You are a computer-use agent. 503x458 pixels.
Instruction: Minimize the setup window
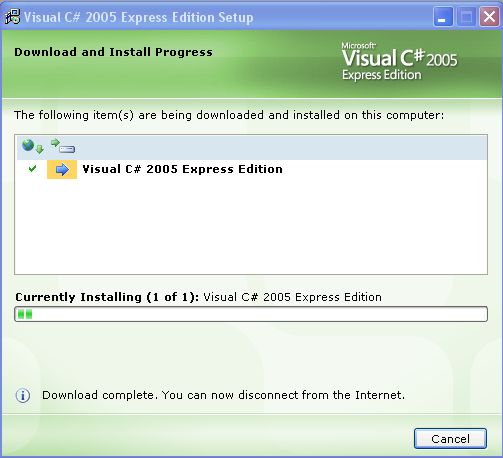click(443, 17)
